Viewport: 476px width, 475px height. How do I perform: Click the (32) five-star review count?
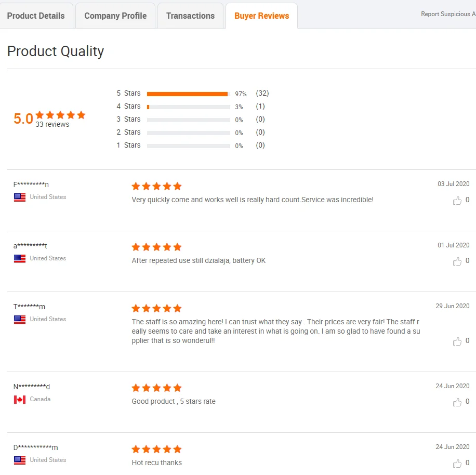262,94
